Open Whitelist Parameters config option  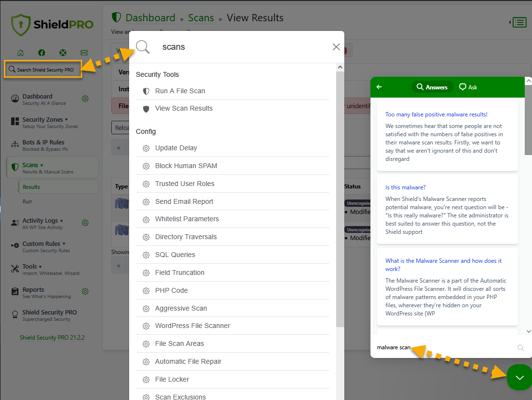[233, 219]
